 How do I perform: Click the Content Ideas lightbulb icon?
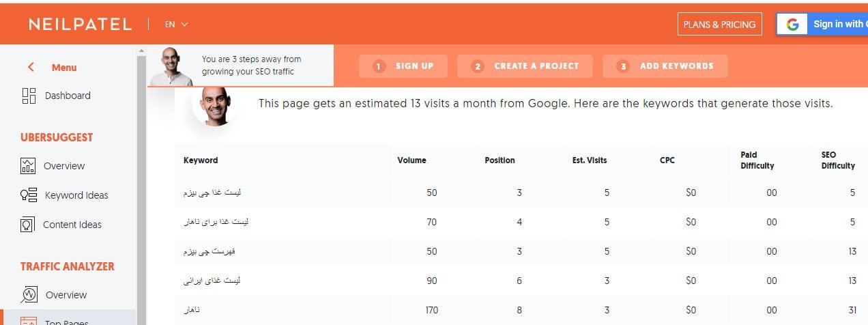point(27,224)
